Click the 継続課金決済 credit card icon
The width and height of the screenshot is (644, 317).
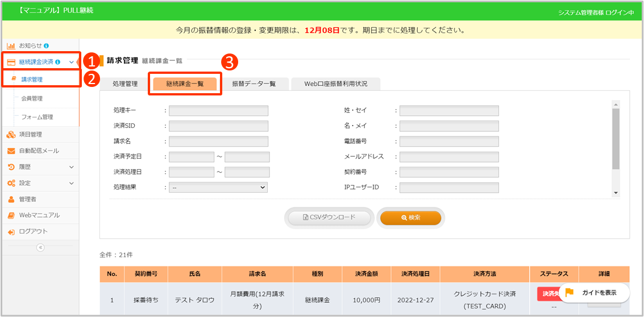click(x=11, y=62)
